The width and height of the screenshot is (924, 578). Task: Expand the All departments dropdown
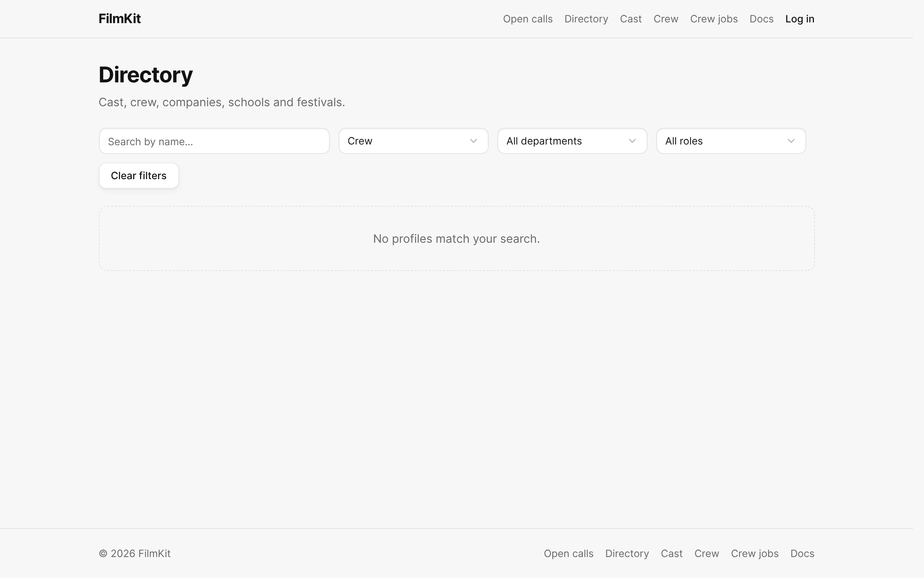[x=572, y=141]
